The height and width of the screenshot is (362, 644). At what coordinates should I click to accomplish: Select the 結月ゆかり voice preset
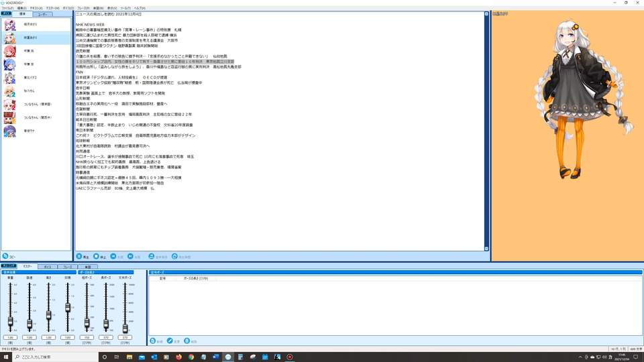[36, 25]
